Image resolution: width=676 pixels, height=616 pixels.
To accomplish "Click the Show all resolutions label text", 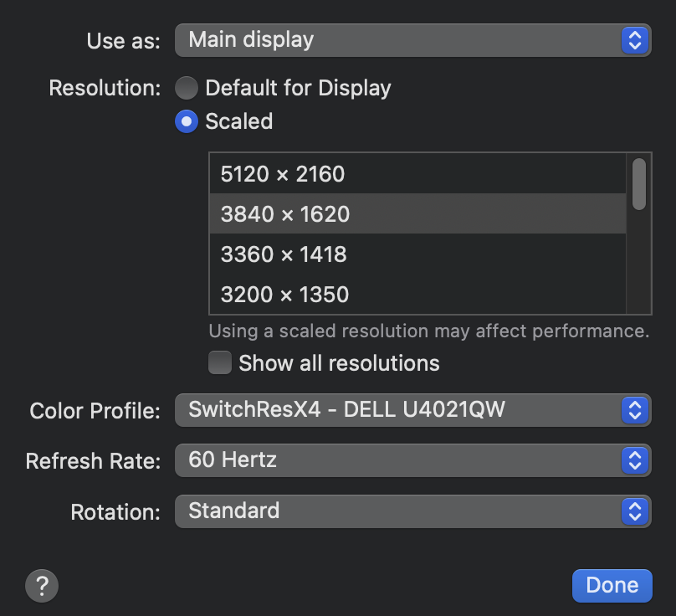I will (339, 363).
